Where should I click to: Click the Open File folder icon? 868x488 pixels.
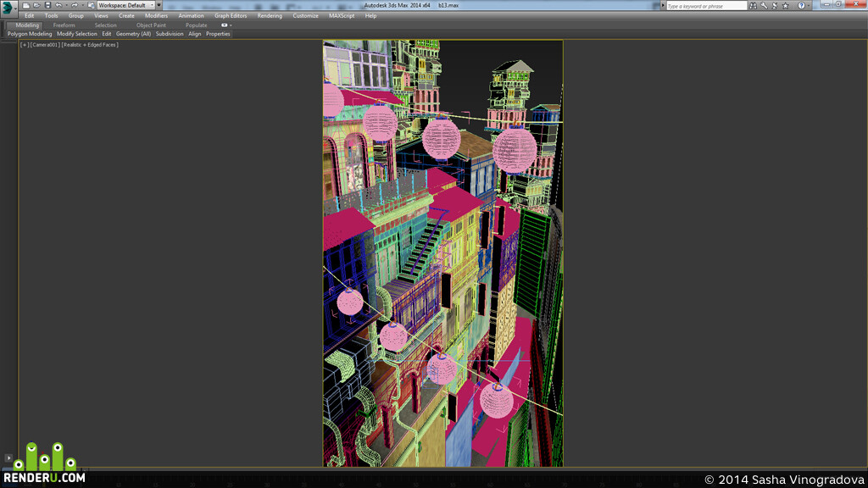pyautogui.click(x=36, y=5)
